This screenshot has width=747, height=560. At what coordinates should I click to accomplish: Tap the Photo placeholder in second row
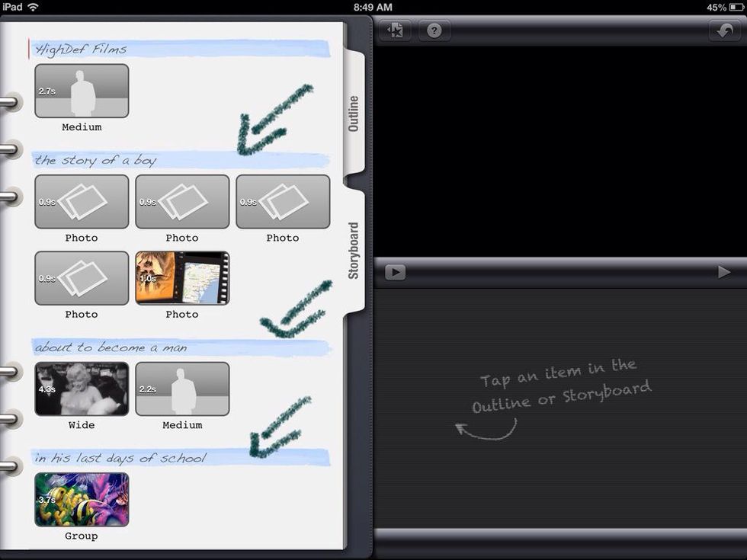pos(82,278)
